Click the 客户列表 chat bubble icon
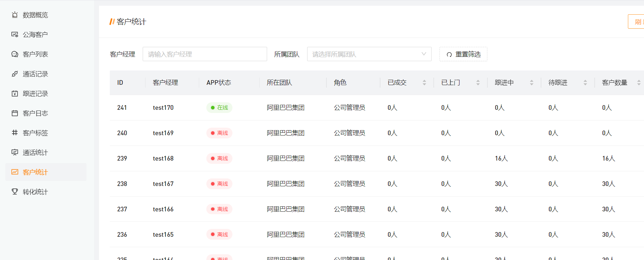 click(15, 54)
